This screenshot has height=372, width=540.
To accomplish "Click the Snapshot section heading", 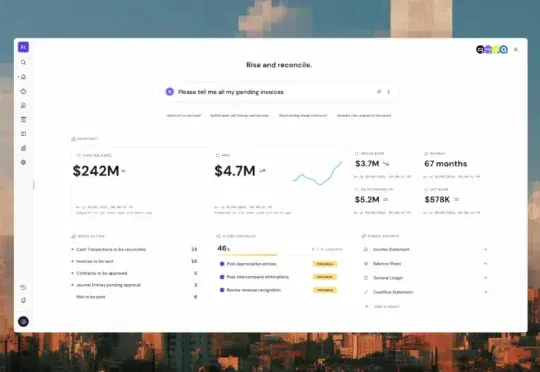I will 84,139.
